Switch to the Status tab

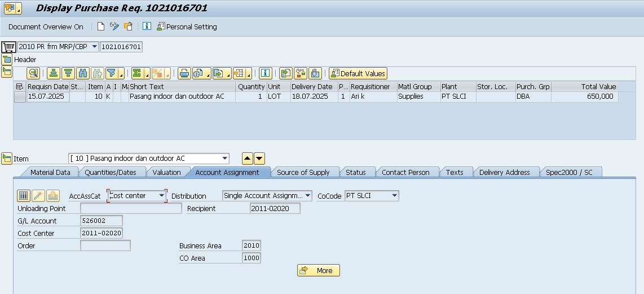(x=356, y=172)
